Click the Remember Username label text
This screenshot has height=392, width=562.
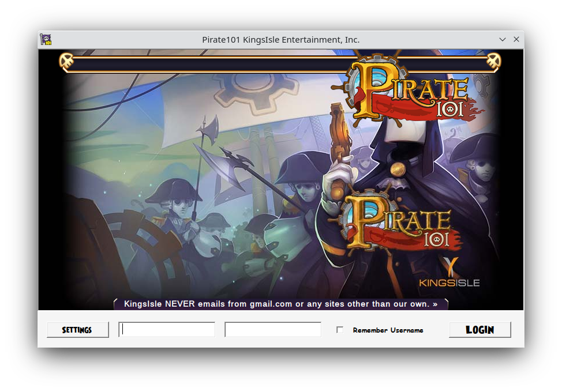point(388,330)
